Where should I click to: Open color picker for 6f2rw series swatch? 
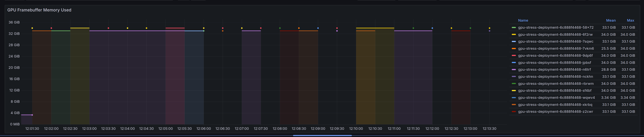pyautogui.click(x=514, y=35)
